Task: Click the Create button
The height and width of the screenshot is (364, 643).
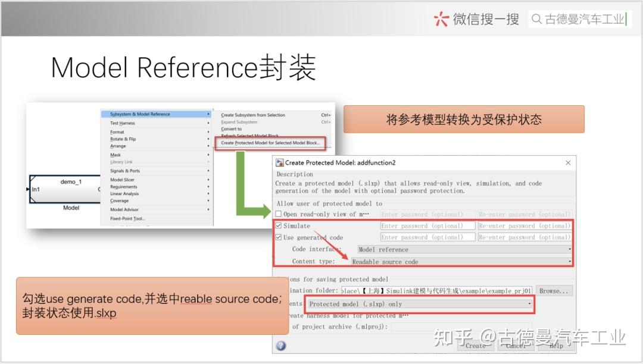Action: pos(476,346)
